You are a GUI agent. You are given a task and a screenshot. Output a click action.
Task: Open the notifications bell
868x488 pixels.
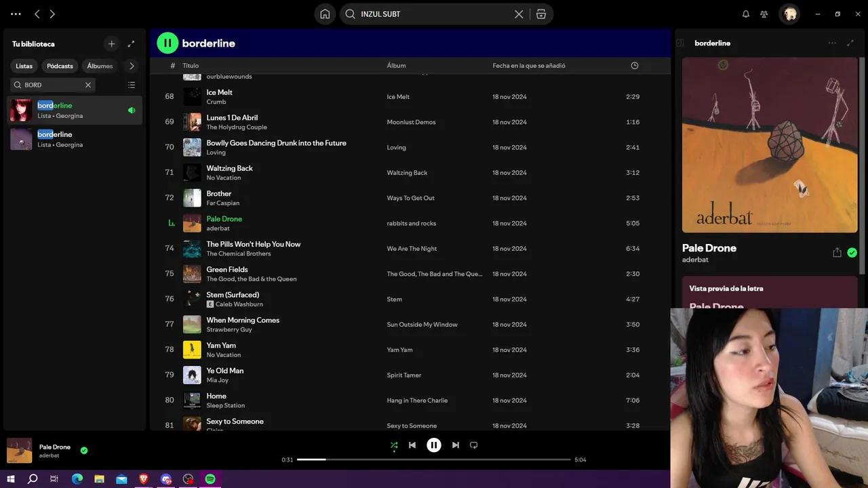[x=746, y=14]
